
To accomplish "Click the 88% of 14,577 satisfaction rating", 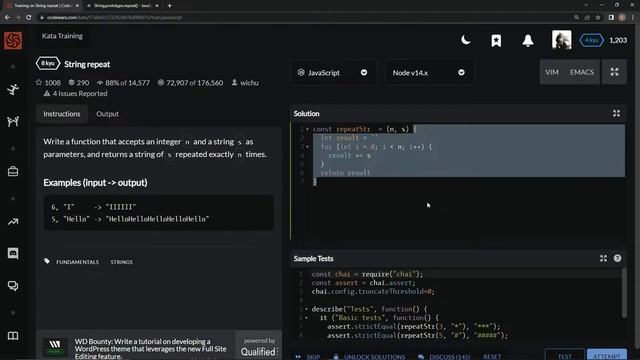I will [123, 83].
